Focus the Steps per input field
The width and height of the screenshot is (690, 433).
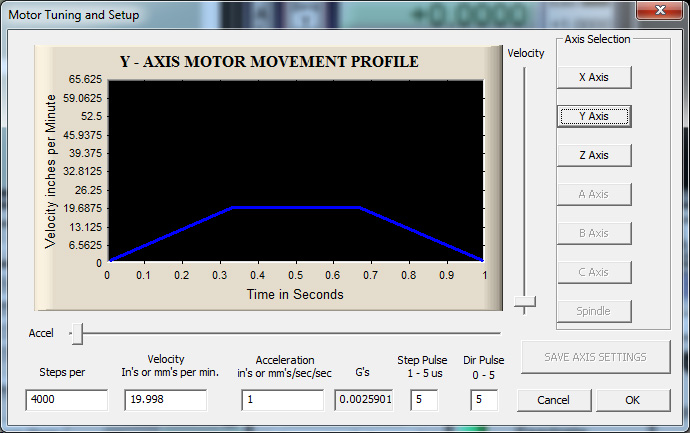(66, 400)
